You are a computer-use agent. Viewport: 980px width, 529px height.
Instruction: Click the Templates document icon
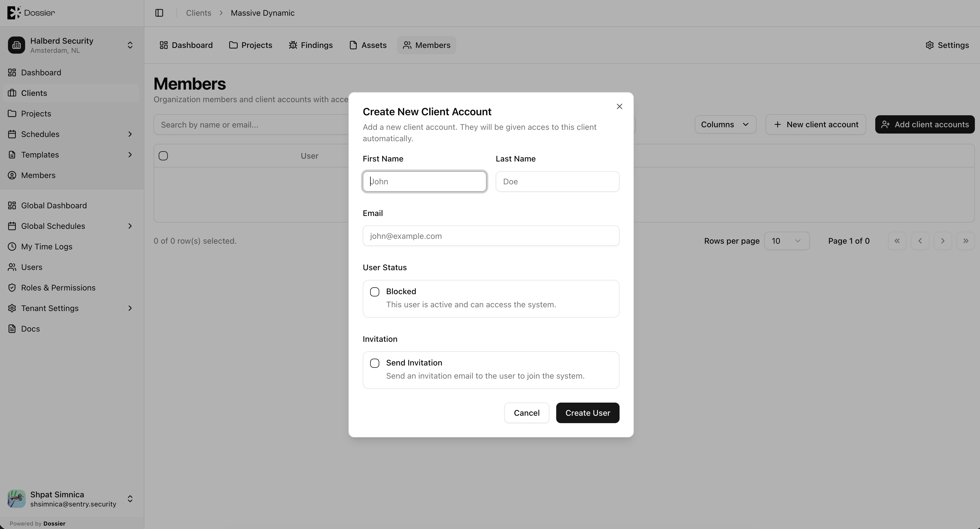(x=12, y=154)
